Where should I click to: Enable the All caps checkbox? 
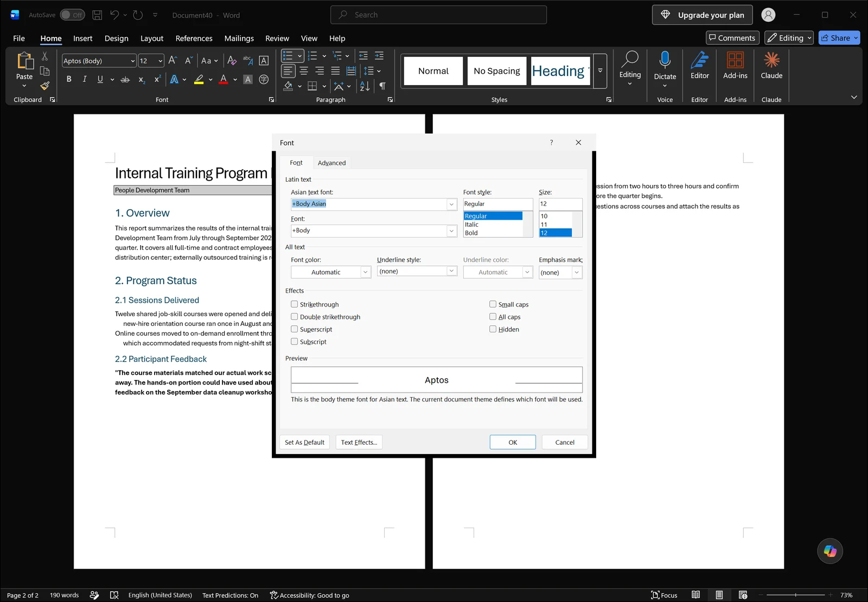(493, 317)
